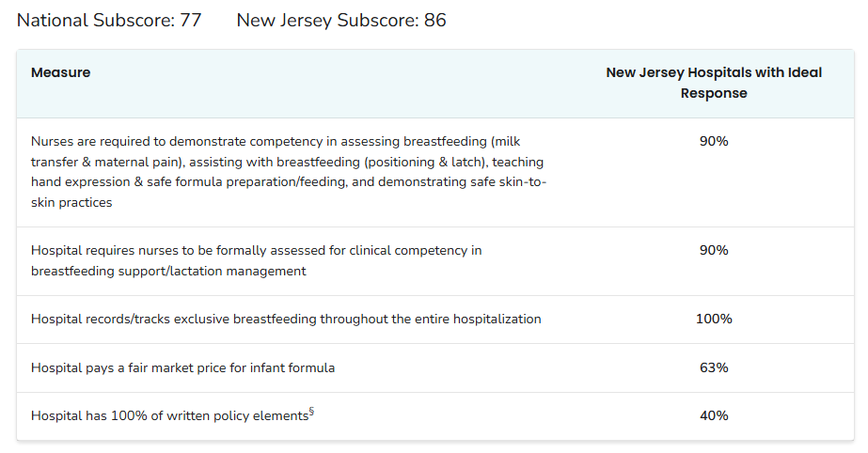Select the 63% value in the table
The image size is (868, 453).
click(714, 367)
